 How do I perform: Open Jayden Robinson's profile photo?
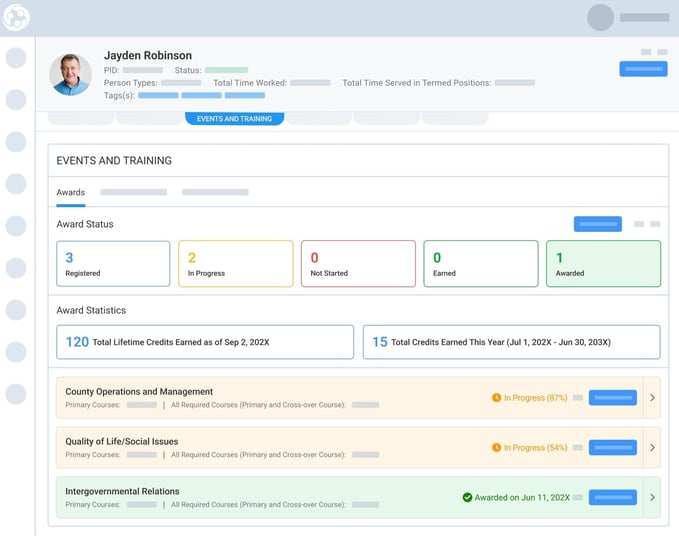click(71, 74)
